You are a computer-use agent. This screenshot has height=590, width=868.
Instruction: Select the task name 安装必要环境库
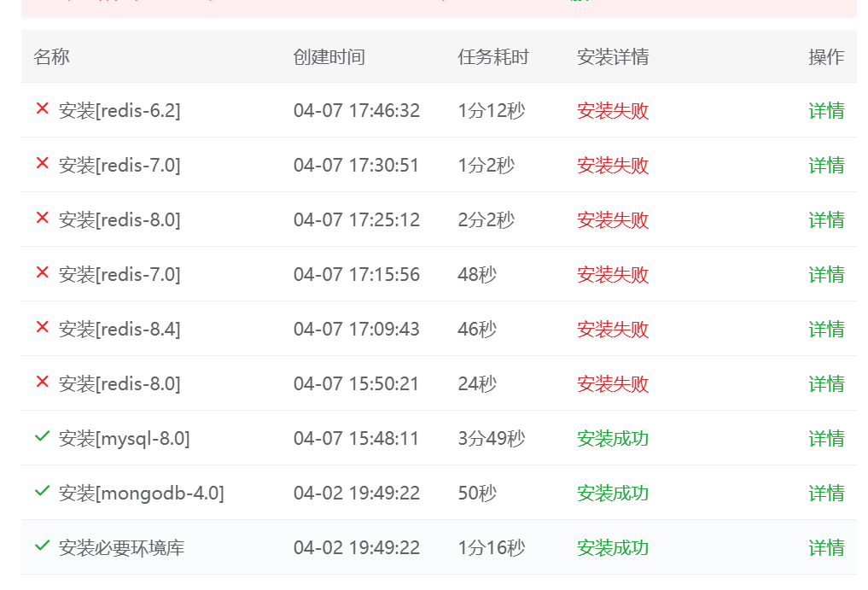[x=121, y=547]
